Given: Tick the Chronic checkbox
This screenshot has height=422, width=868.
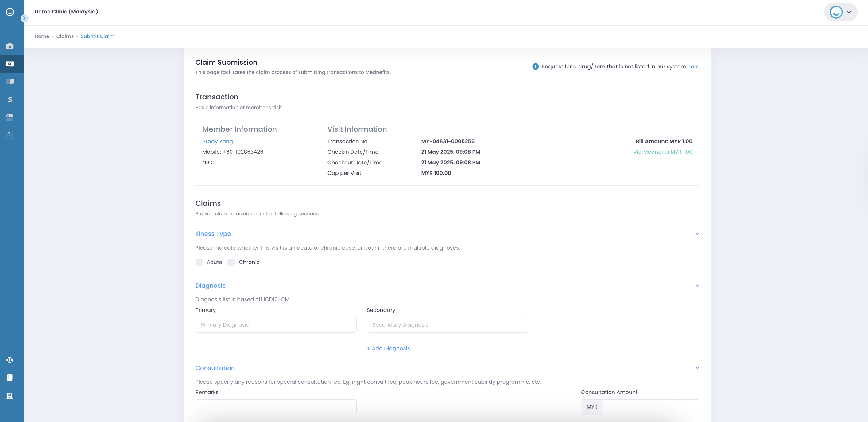Looking at the screenshot, I should (231, 262).
